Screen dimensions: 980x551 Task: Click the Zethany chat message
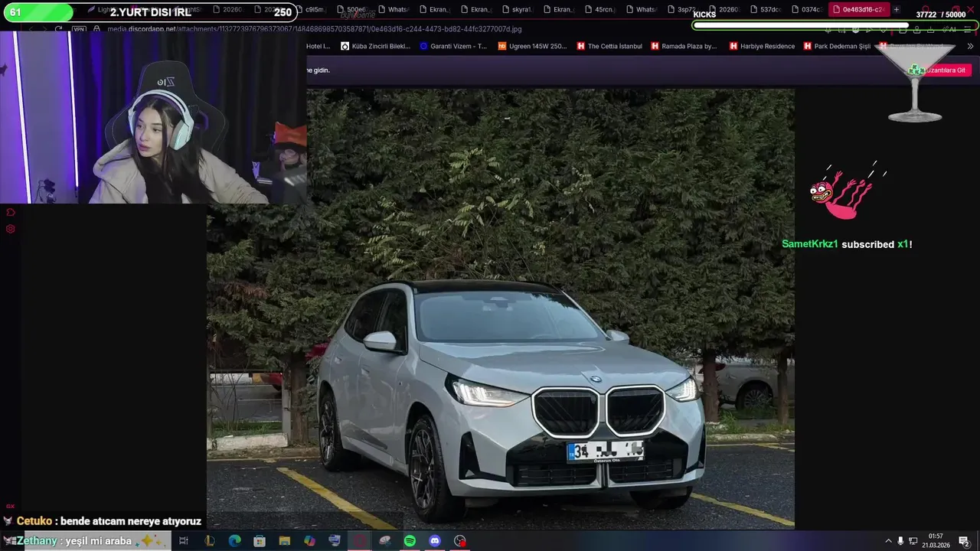86,541
